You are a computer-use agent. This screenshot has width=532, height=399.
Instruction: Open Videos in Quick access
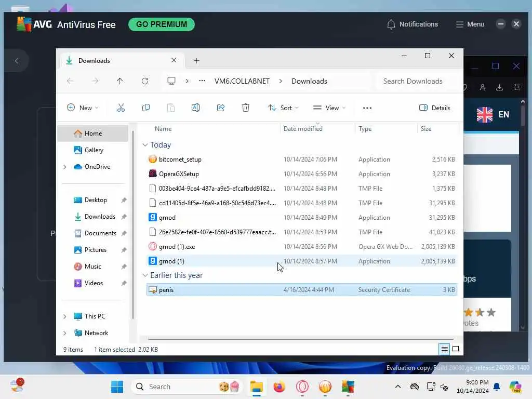(x=94, y=283)
